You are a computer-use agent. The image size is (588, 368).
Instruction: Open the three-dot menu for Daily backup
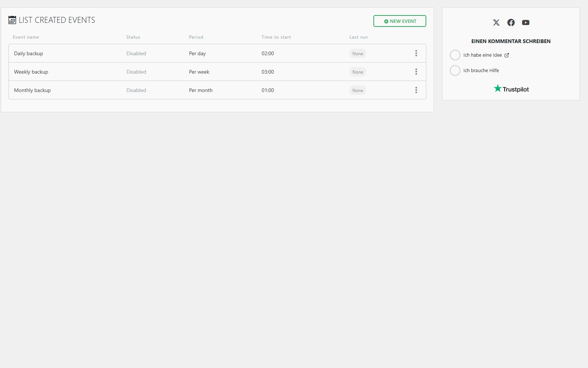[416, 53]
